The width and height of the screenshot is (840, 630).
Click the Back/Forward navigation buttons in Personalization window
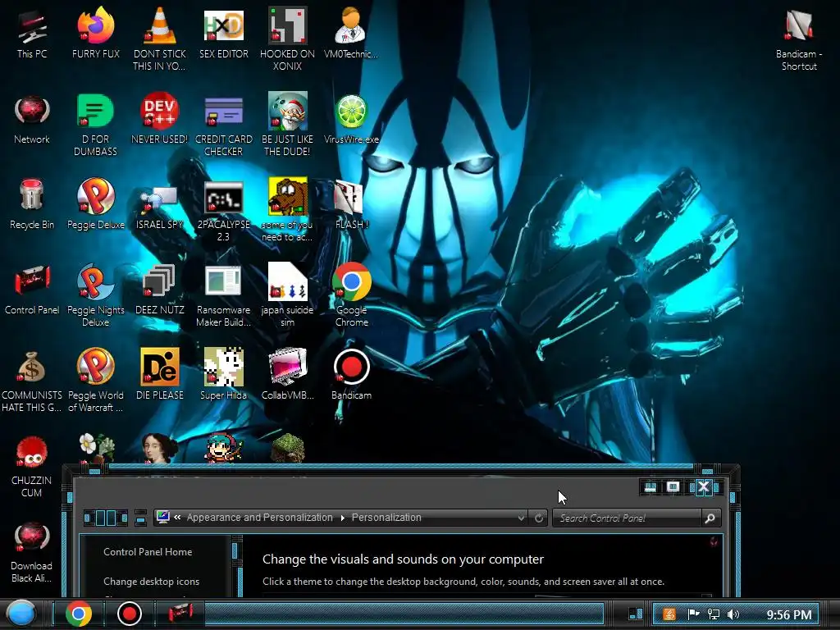[x=106, y=518]
